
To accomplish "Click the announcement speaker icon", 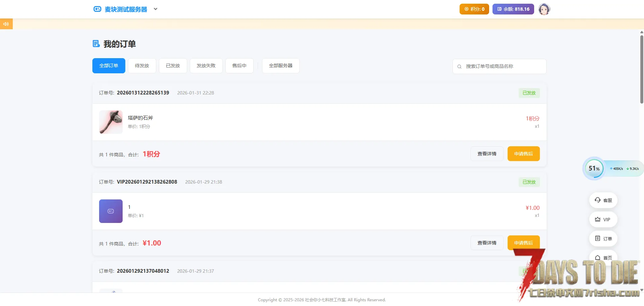I will pos(6,24).
